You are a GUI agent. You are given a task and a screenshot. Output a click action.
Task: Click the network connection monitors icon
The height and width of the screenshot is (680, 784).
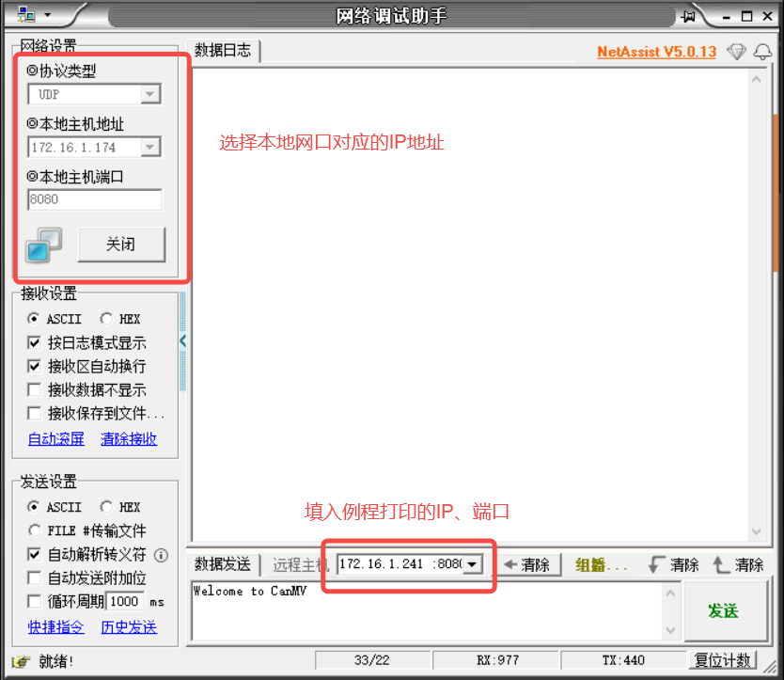click(x=43, y=245)
